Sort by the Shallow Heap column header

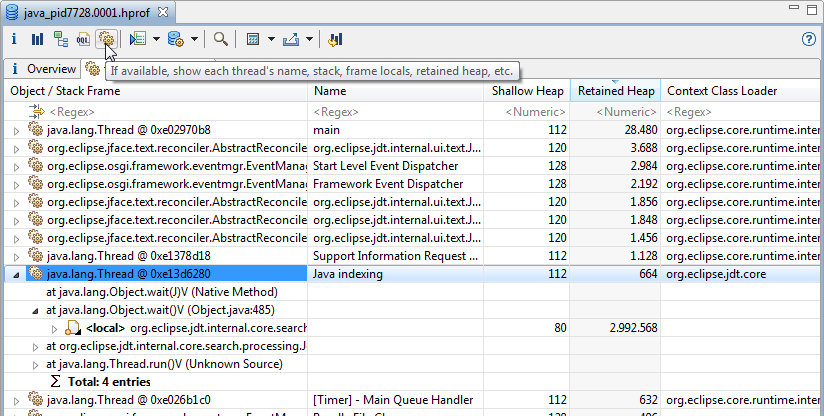point(528,91)
